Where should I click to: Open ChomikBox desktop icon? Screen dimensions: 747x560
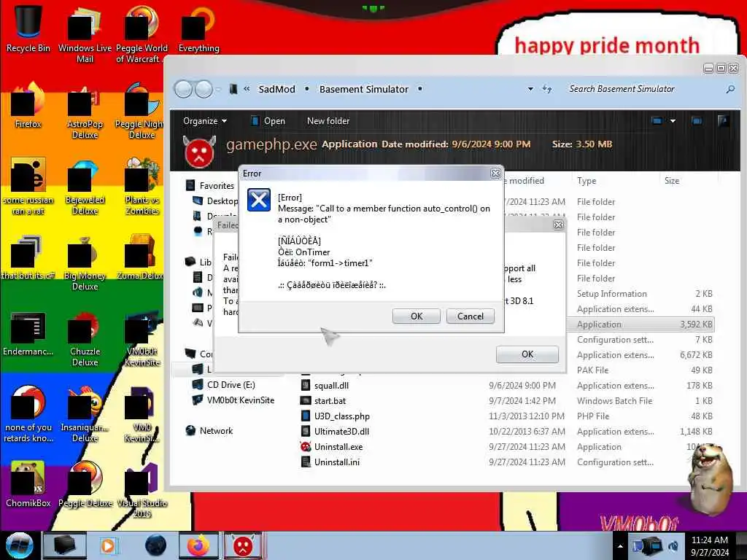(x=28, y=484)
